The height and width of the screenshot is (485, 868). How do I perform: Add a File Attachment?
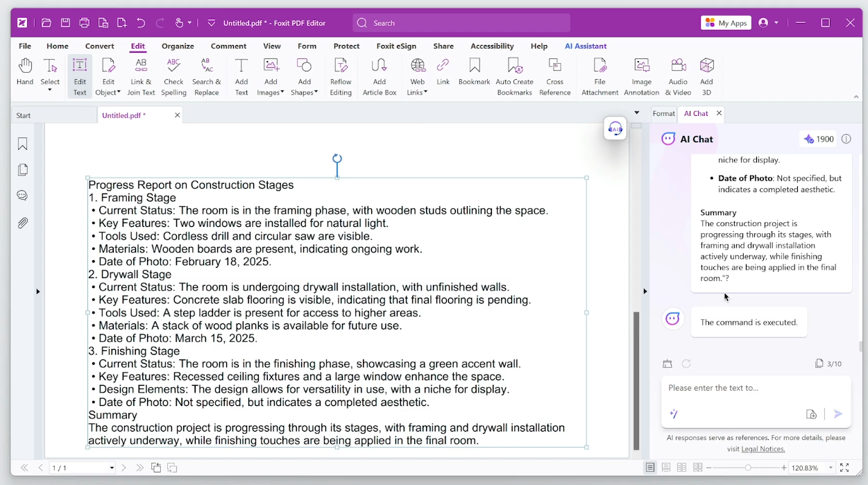(x=600, y=76)
